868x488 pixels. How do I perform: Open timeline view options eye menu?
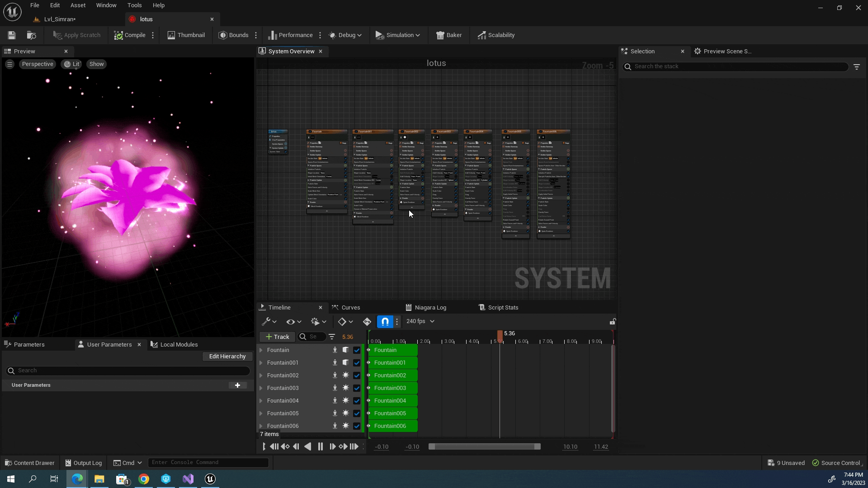(293, 322)
